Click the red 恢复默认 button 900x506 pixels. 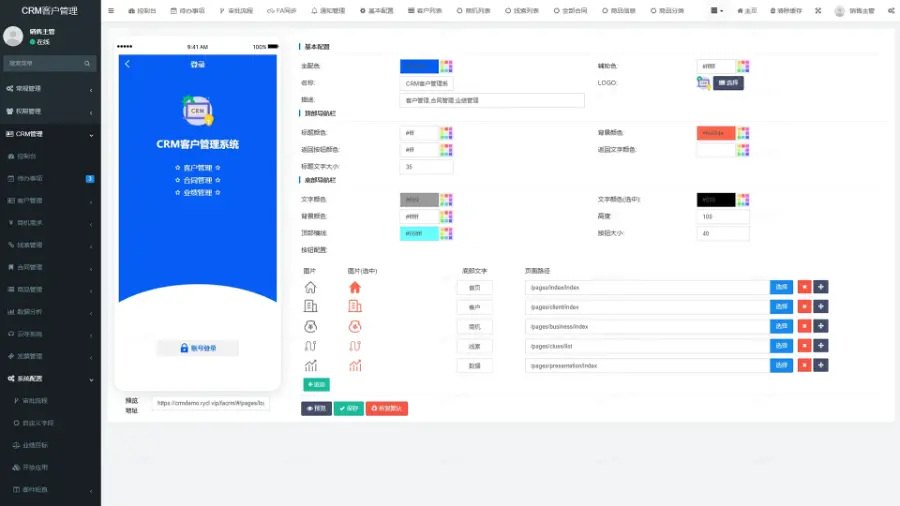387,408
